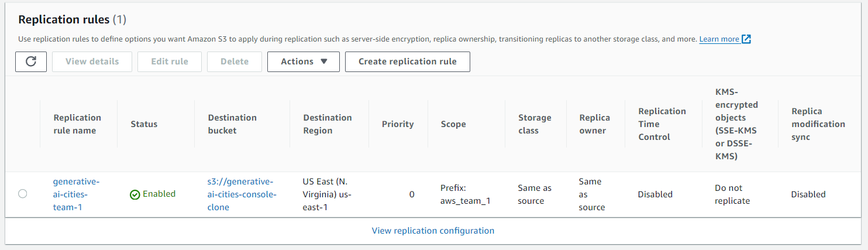
Task: Click the Destination bucket column header
Action: click(232, 124)
